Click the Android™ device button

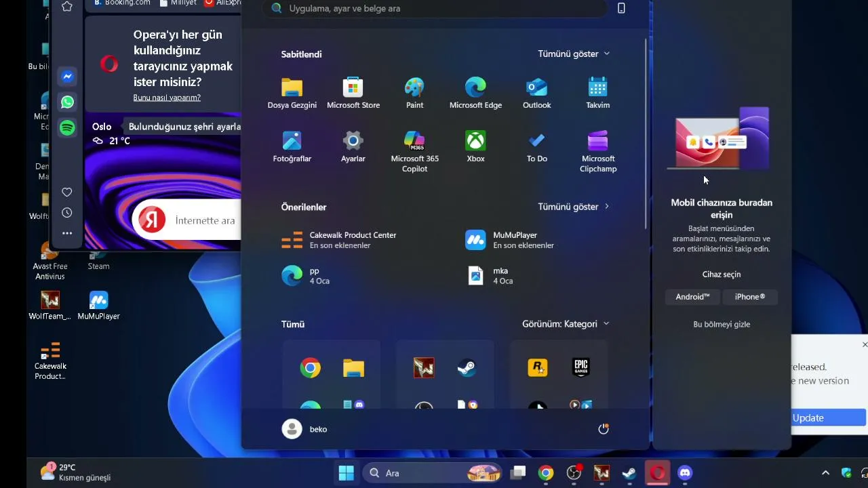click(692, 297)
